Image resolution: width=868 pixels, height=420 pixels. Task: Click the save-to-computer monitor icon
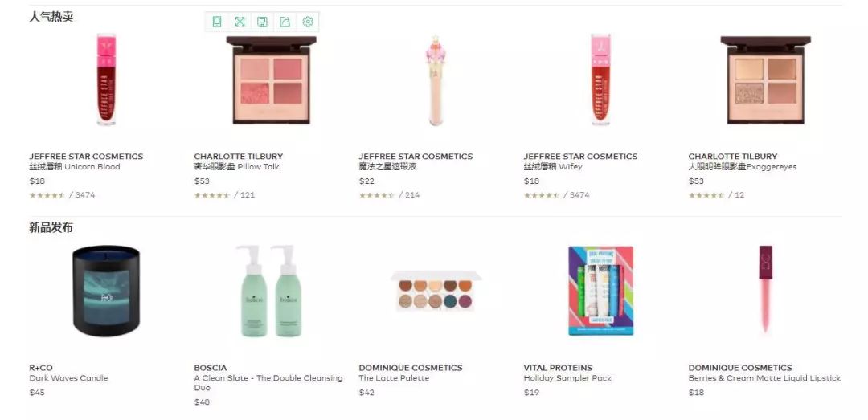click(262, 22)
